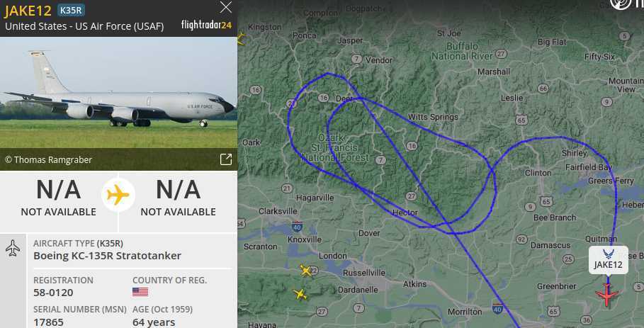
Task: Click registration number 58-0120
Action: coord(53,293)
